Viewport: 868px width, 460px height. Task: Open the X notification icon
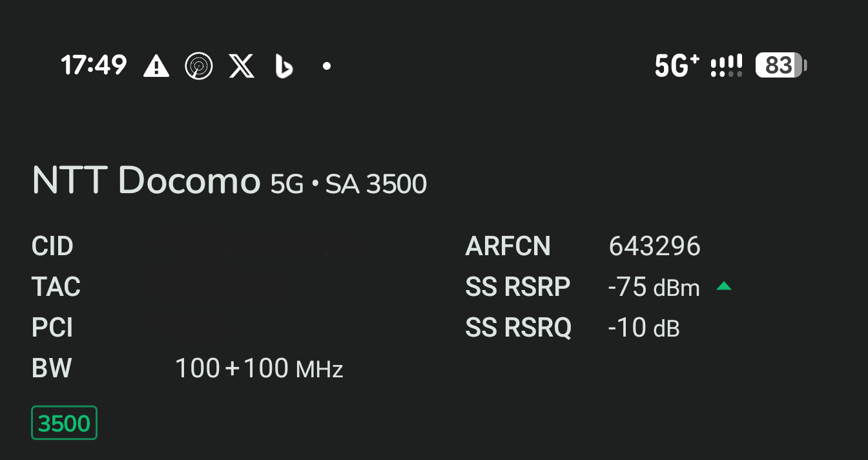(x=242, y=66)
